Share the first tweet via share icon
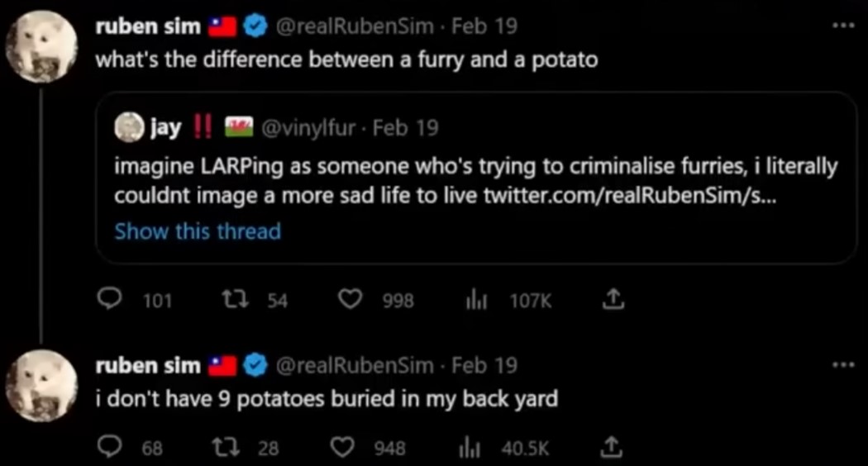868x466 pixels. pos(613,299)
